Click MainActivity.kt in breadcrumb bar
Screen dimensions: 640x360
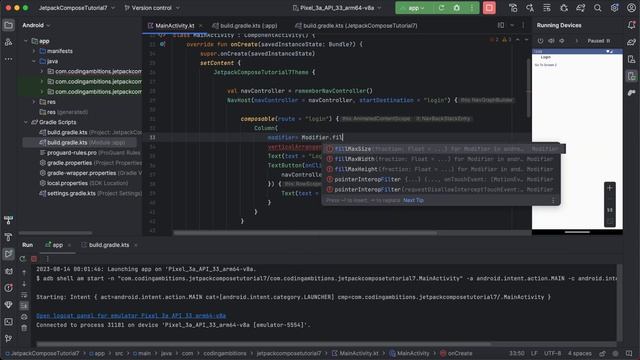pyautogui.click(x=356, y=353)
